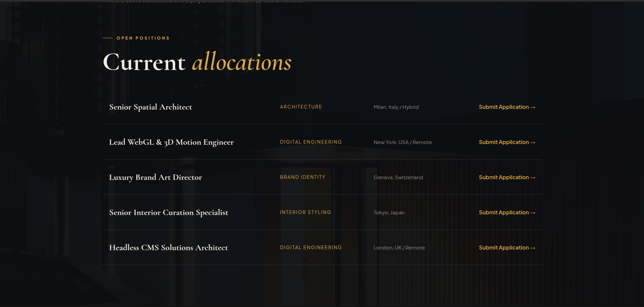The image size is (644, 307).
Task: Submit application for Senior Spatial Architect
Action: pyautogui.click(x=507, y=107)
